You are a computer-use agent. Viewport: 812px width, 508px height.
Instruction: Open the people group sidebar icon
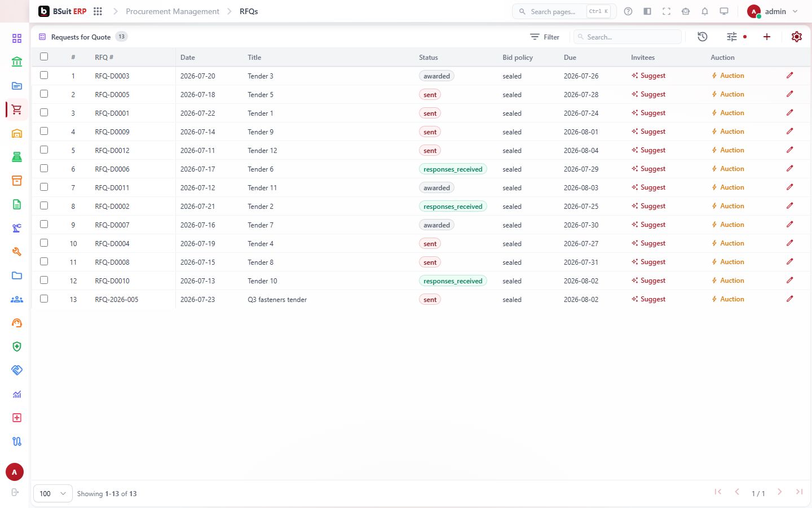[x=17, y=299]
